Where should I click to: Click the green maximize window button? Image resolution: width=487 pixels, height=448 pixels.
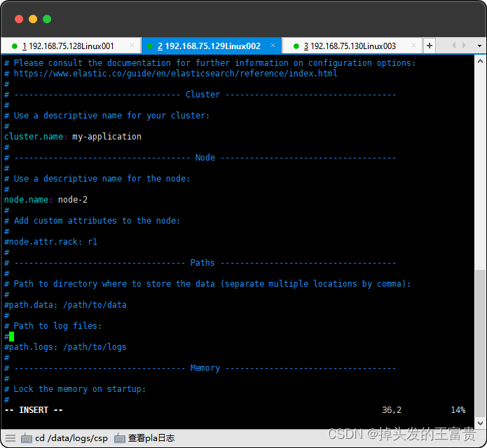click(x=47, y=19)
